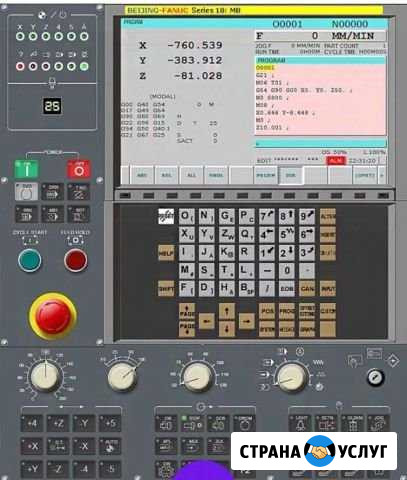The width and height of the screenshot is (407, 480).
Task: Toggle the spindle STOP button
Action: [192, 423]
